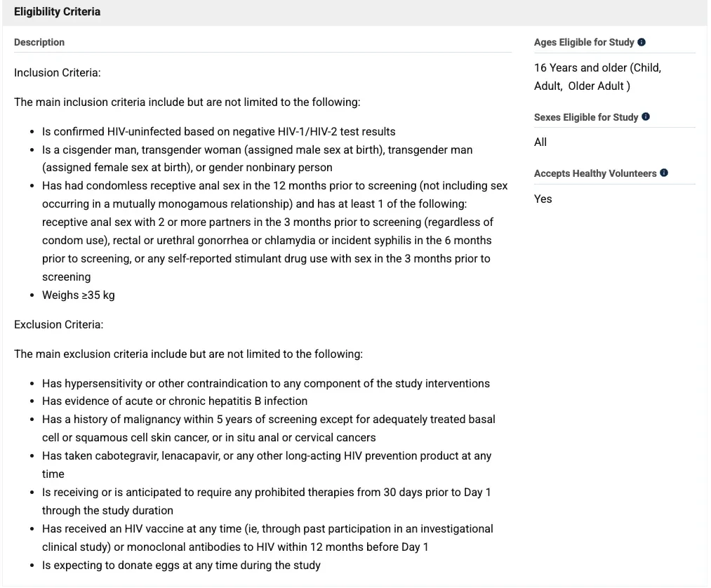
Task: Click the 'donate eggs' exclusion bullet
Action: [181, 566]
